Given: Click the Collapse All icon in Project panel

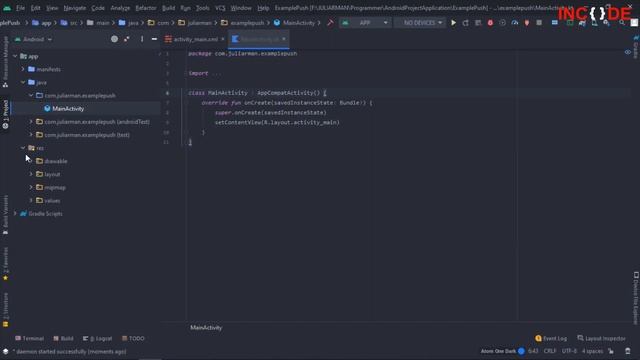Looking at the screenshot, I should (x=127, y=39).
